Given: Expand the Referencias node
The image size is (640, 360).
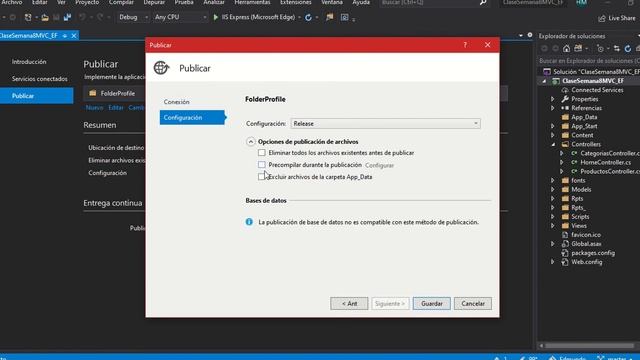Looking at the screenshot, I should [553, 108].
